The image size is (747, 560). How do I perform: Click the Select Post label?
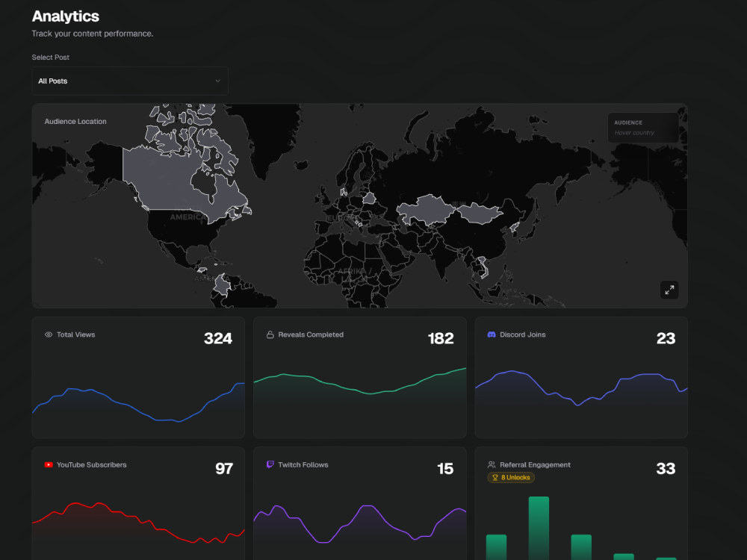click(x=51, y=57)
